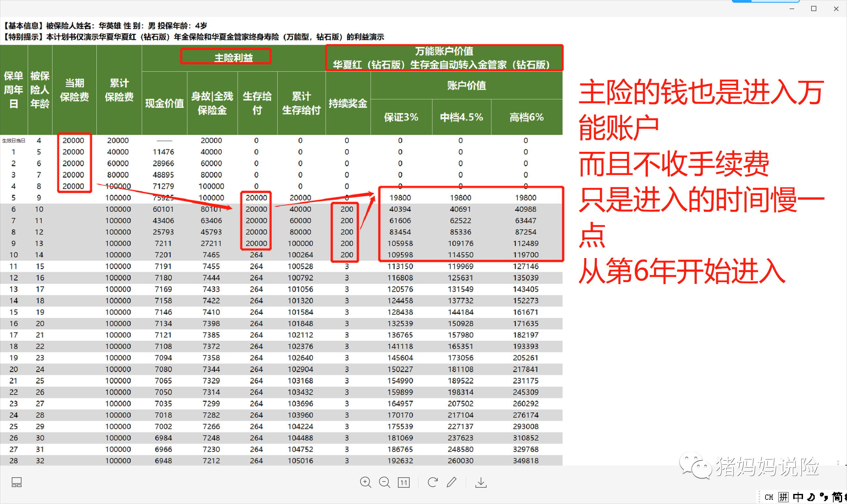Image resolution: width=847 pixels, height=504 pixels.
Task: Download the image with the save icon
Action: [481, 482]
